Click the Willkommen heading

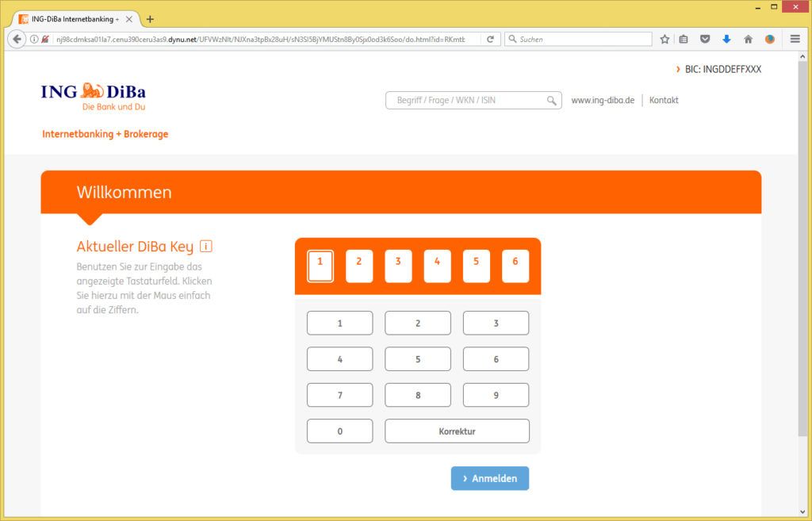point(124,192)
